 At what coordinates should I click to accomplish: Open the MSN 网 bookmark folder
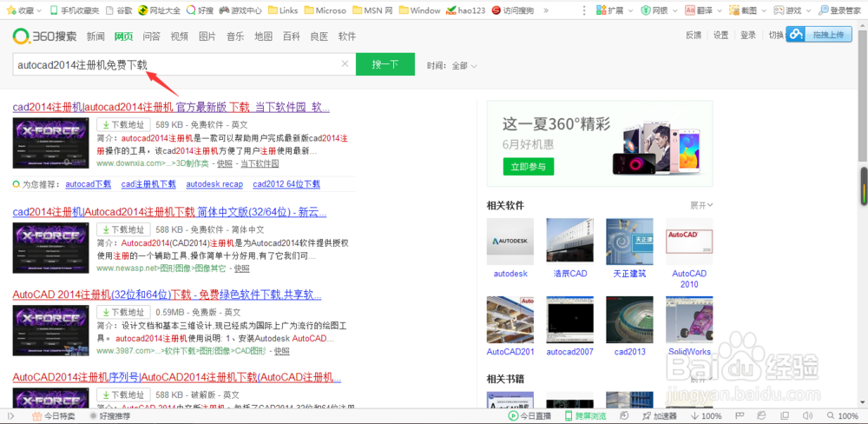point(372,10)
